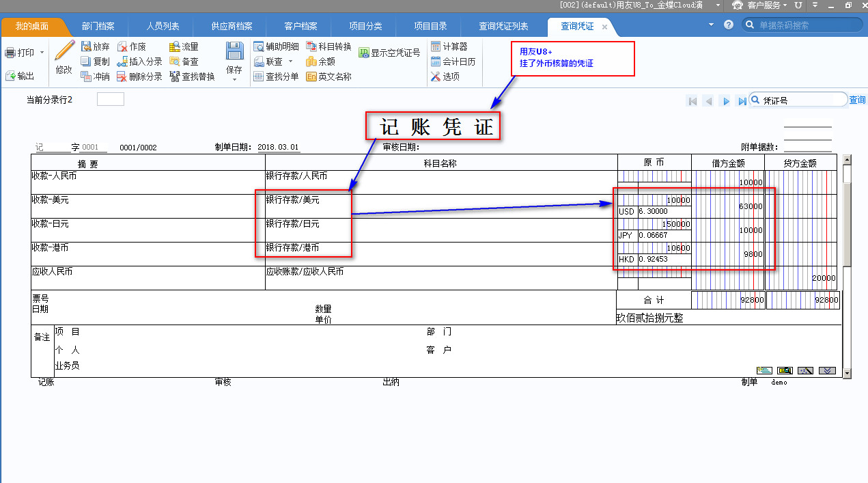Expand the 打印 dropdown arrow

42,53
